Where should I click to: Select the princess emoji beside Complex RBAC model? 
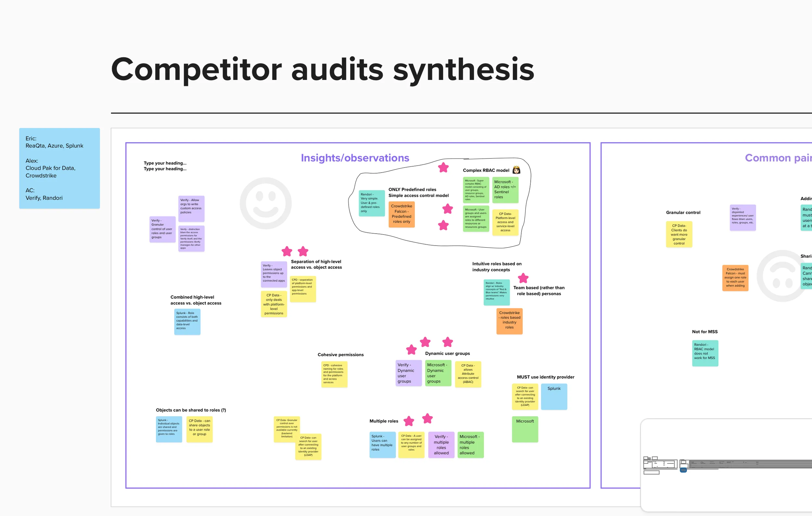[516, 170]
